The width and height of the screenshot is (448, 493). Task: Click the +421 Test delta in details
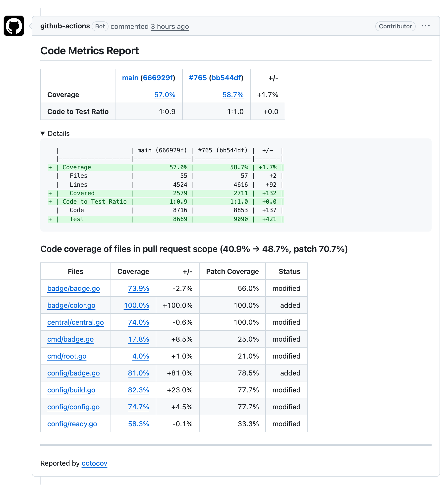tap(269, 219)
